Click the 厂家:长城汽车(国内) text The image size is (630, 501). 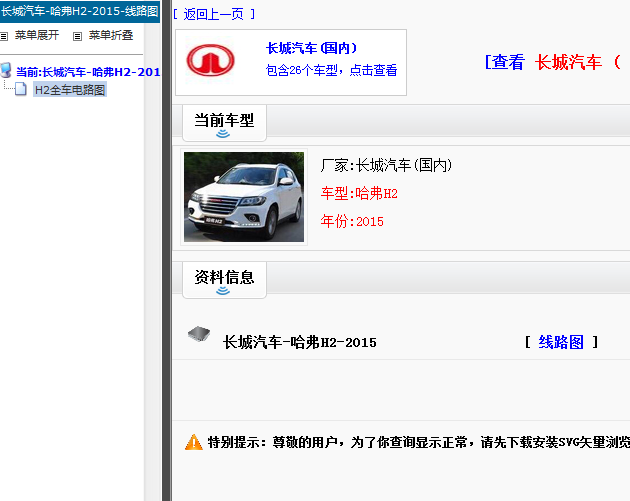386,165
